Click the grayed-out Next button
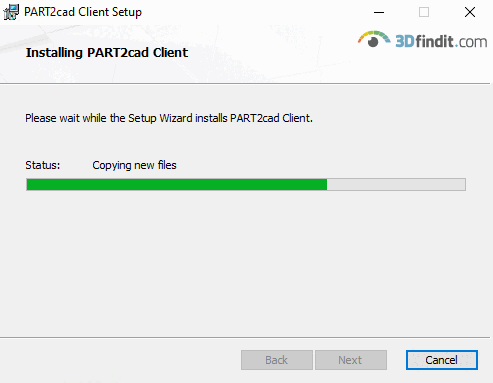This screenshot has width=493, height=383. click(x=351, y=360)
